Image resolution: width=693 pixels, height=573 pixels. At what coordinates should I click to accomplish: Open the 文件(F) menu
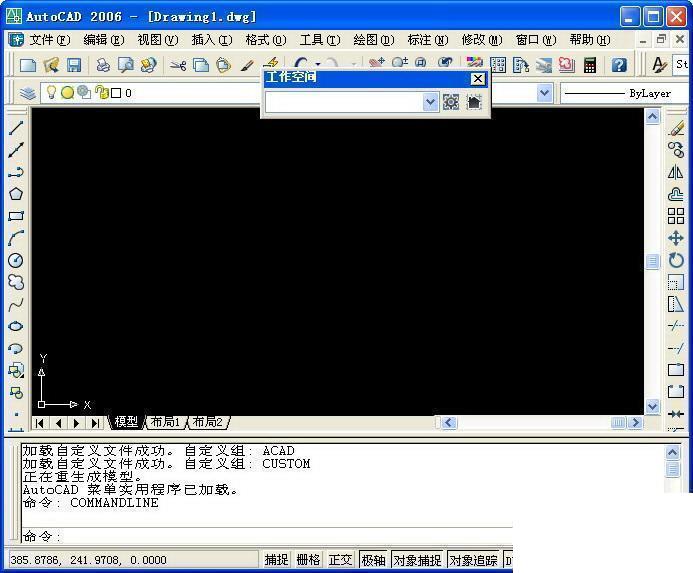click(50, 40)
